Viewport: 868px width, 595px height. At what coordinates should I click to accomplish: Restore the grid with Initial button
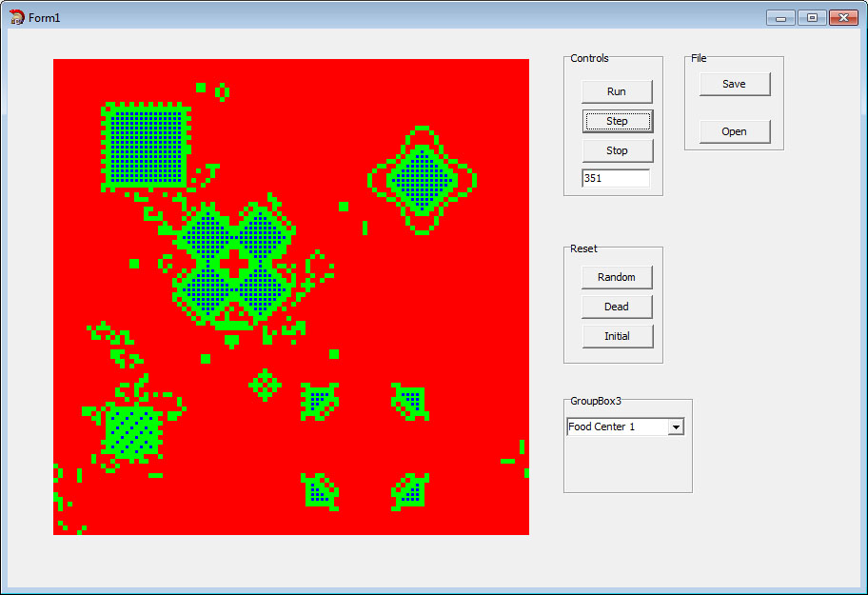618,336
